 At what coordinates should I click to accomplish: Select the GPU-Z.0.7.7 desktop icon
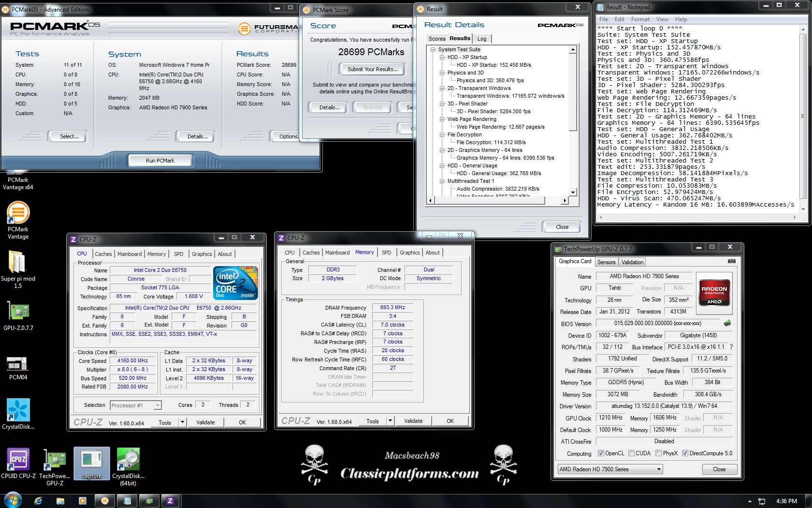coord(18,315)
